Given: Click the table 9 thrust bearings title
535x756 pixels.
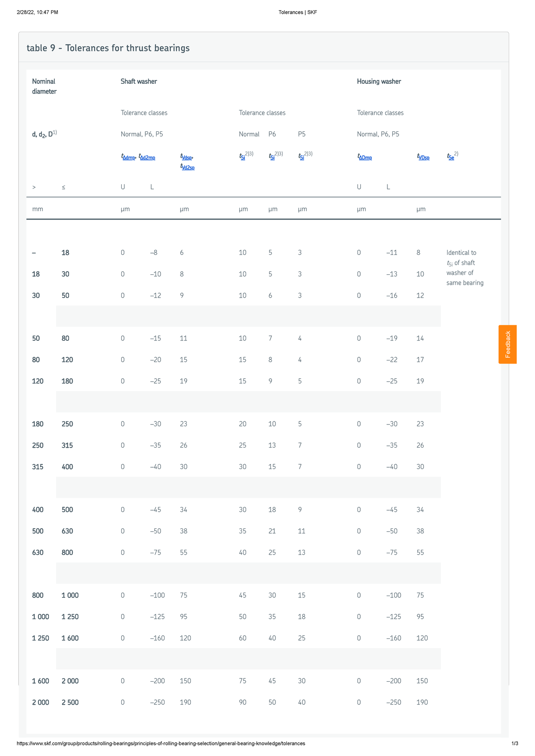Looking at the screenshot, I should click(x=108, y=48).
